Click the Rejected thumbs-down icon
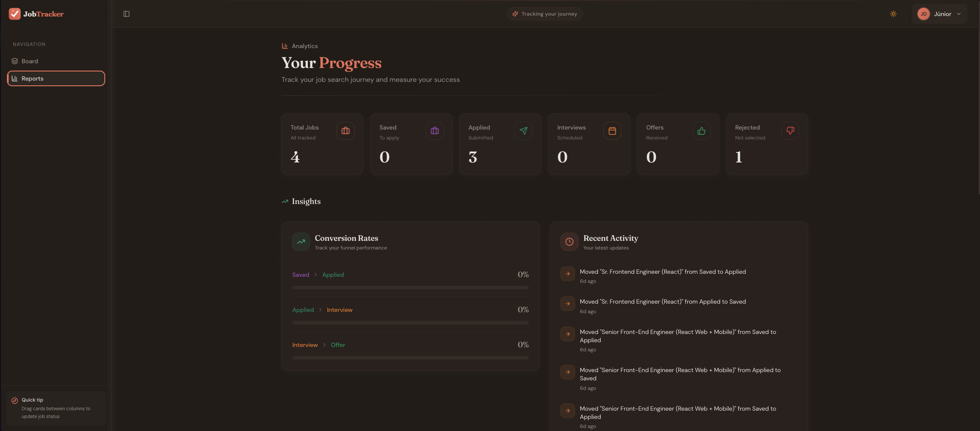This screenshot has width=980, height=431. [x=790, y=131]
